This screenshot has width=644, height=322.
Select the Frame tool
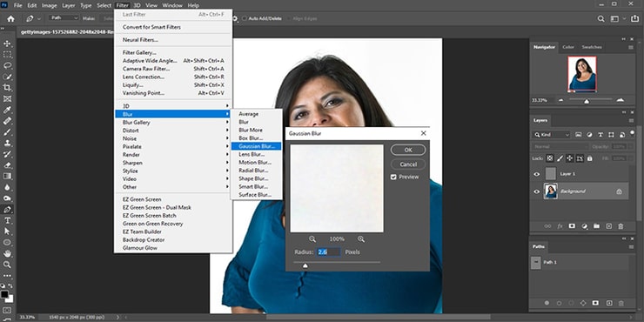tap(7, 99)
